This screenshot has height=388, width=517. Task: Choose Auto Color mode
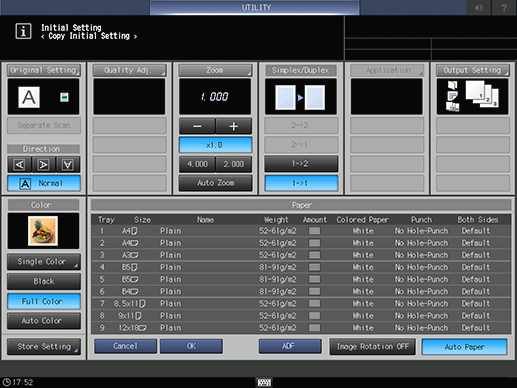44,321
